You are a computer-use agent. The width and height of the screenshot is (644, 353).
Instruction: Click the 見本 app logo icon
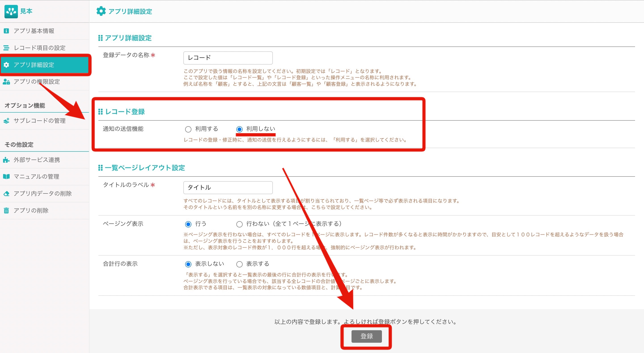tap(11, 11)
